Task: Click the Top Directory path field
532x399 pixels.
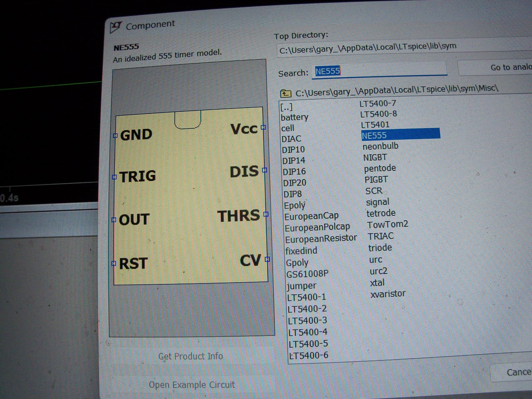Action: pos(405,47)
